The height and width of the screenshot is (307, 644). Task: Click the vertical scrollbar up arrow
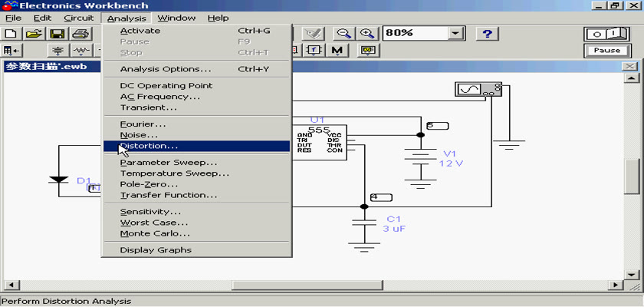(x=631, y=78)
